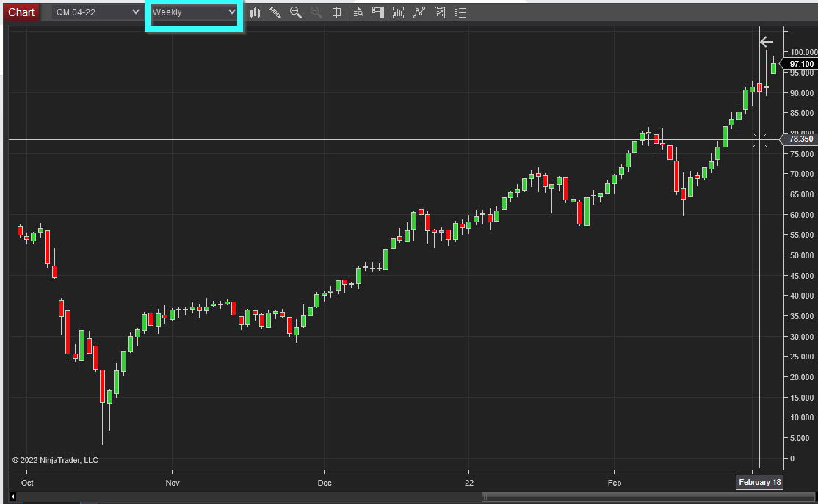Toggle the Chart Trader panel icon

click(x=377, y=12)
